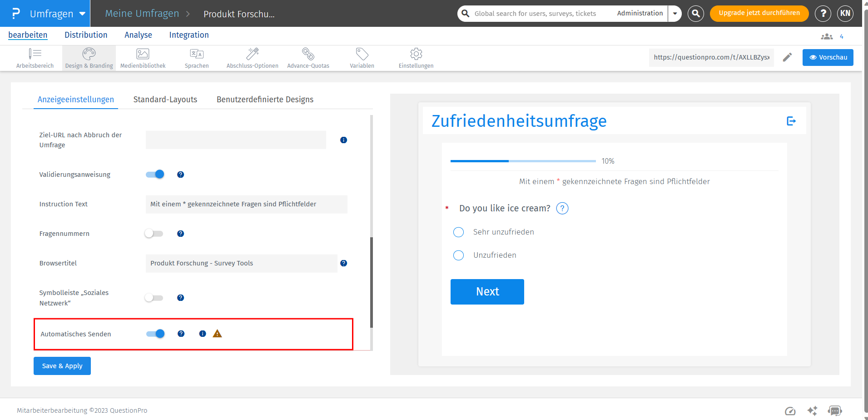Click the exit survey icon in preview

791,121
